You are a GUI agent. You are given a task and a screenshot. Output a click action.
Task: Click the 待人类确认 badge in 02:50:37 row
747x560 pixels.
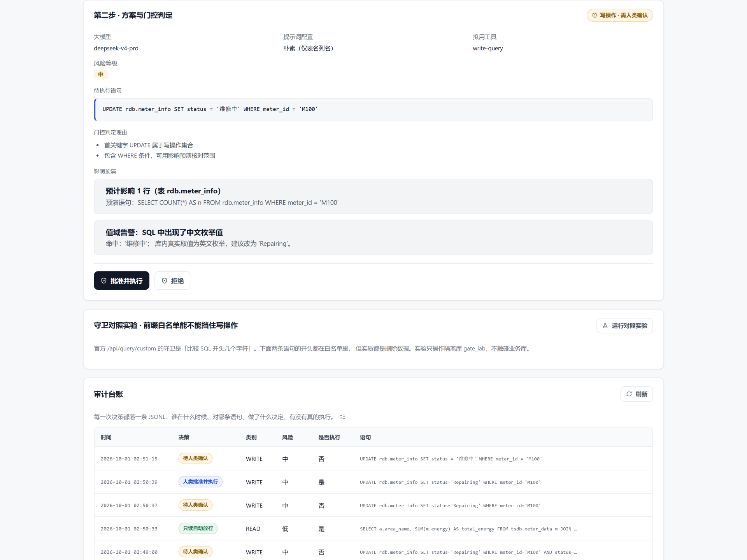click(195, 505)
